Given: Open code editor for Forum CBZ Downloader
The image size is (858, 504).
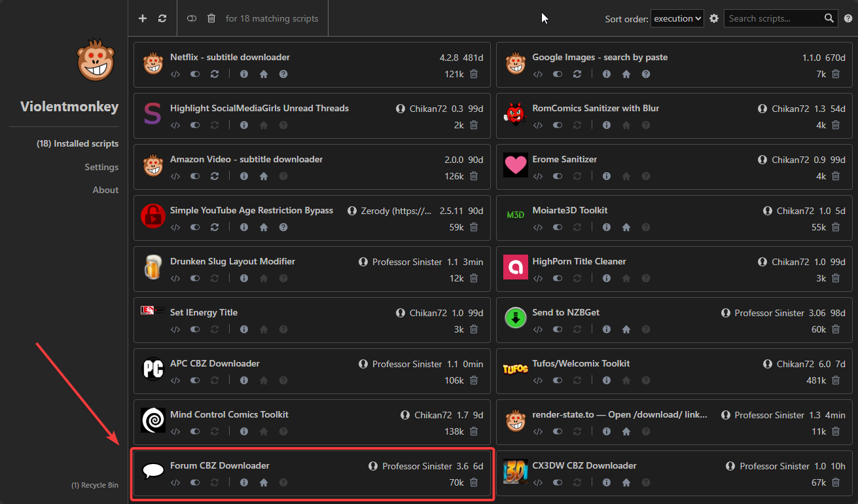Looking at the screenshot, I should [175, 482].
